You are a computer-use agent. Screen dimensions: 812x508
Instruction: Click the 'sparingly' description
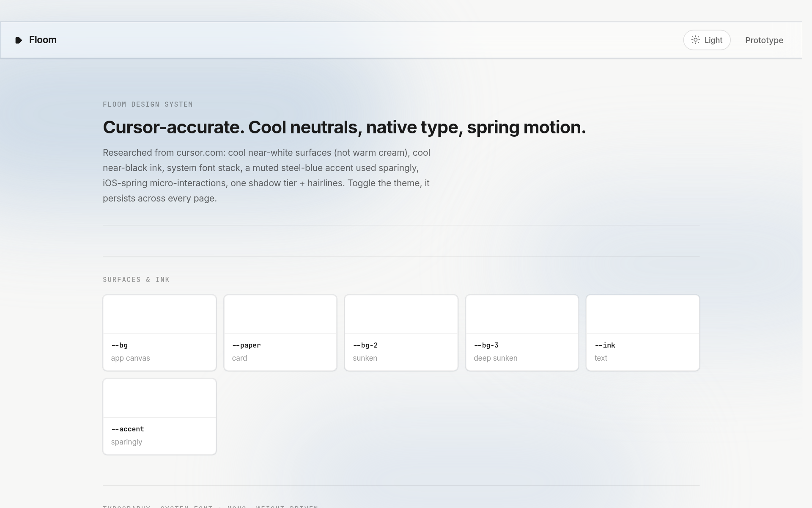[126, 442]
